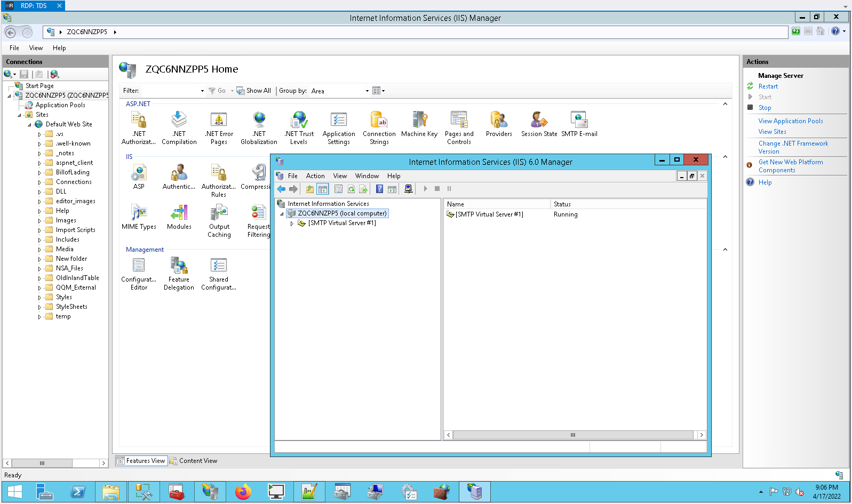
Task: Collapse the Sites node in Connections
Action: coord(19,115)
